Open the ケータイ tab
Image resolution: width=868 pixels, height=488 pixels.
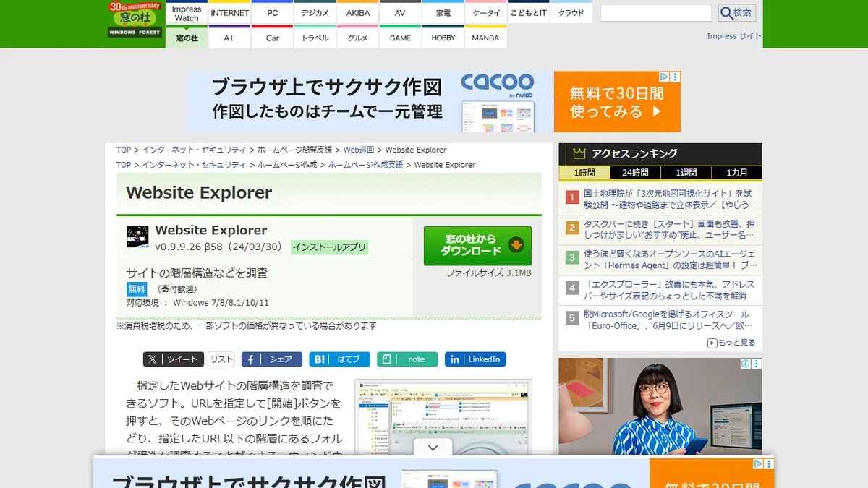tap(485, 13)
